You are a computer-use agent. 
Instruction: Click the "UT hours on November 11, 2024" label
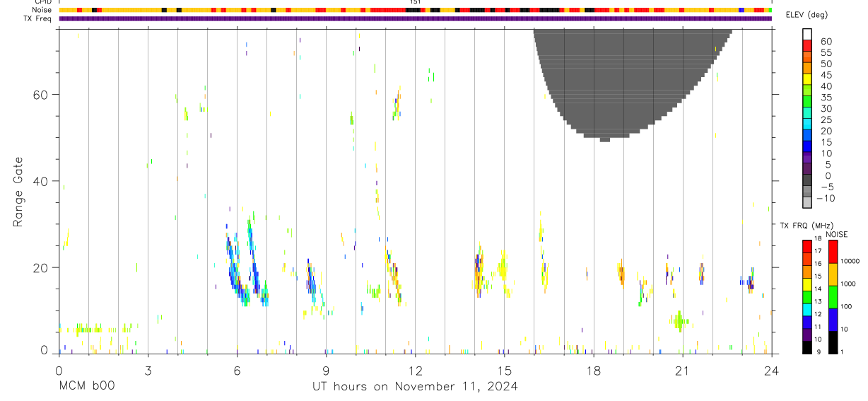pyautogui.click(x=416, y=386)
